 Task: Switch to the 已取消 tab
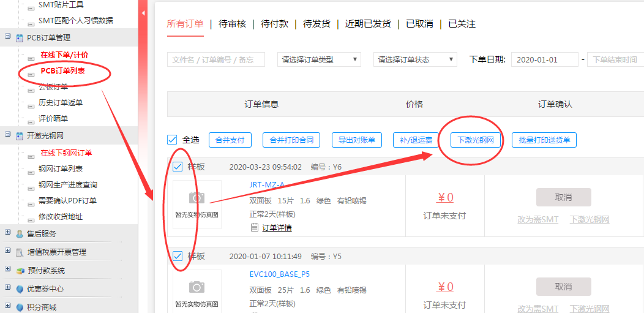pos(419,24)
